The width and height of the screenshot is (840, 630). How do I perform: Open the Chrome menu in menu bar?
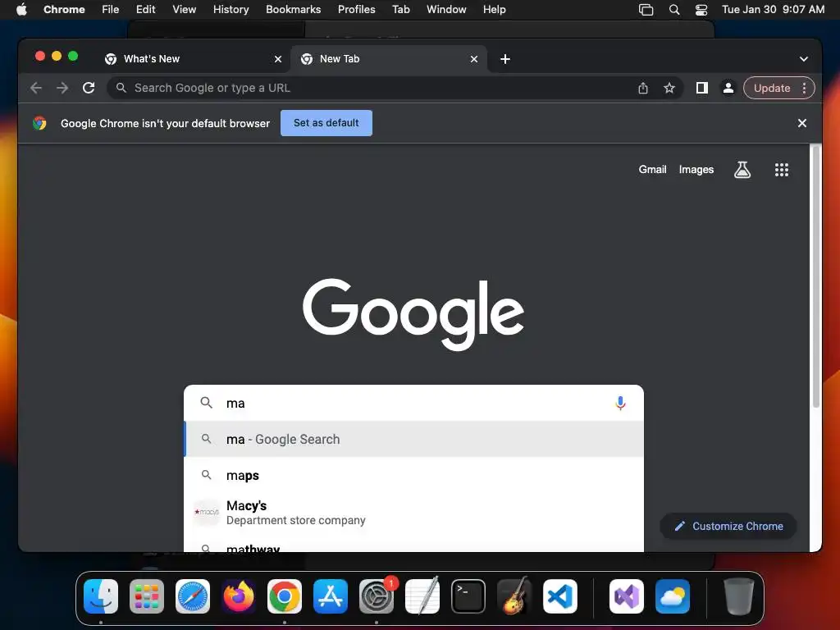[x=64, y=10]
